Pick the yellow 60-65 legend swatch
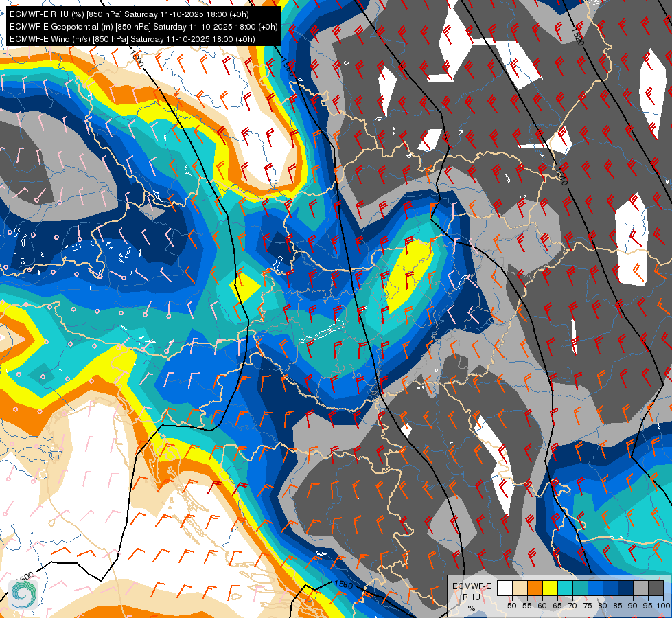 pyautogui.click(x=550, y=588)
